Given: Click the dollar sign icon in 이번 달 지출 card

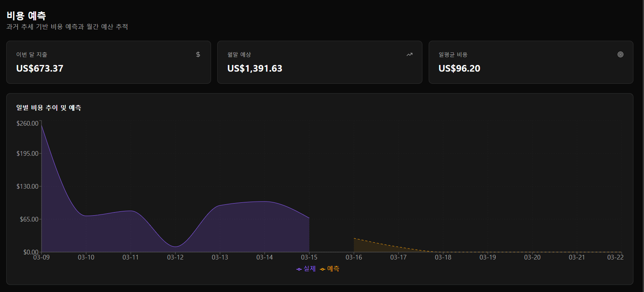Looking at the screenshot, I should click(x=198, y=54).
